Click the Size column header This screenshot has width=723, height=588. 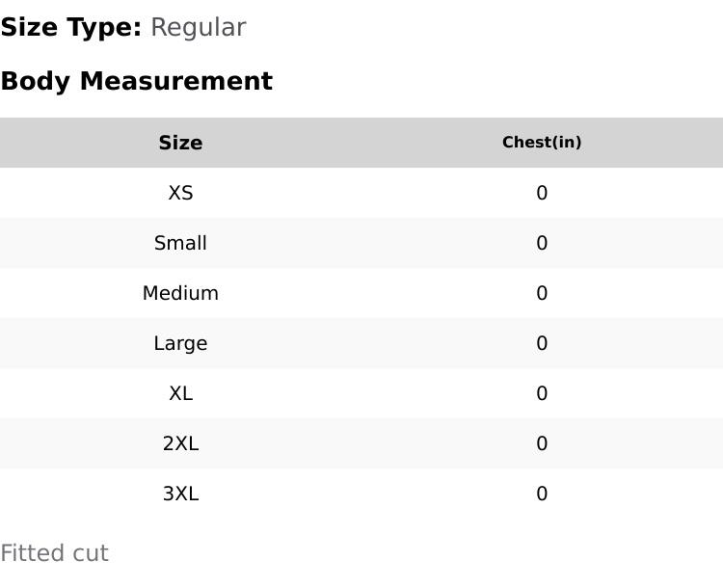pos(180,143)
